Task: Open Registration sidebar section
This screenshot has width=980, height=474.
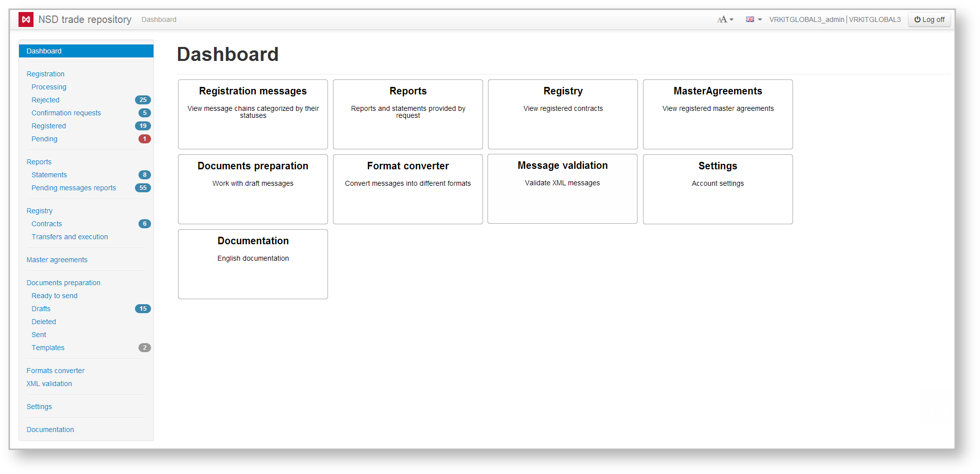Action: tap(45, 74)
